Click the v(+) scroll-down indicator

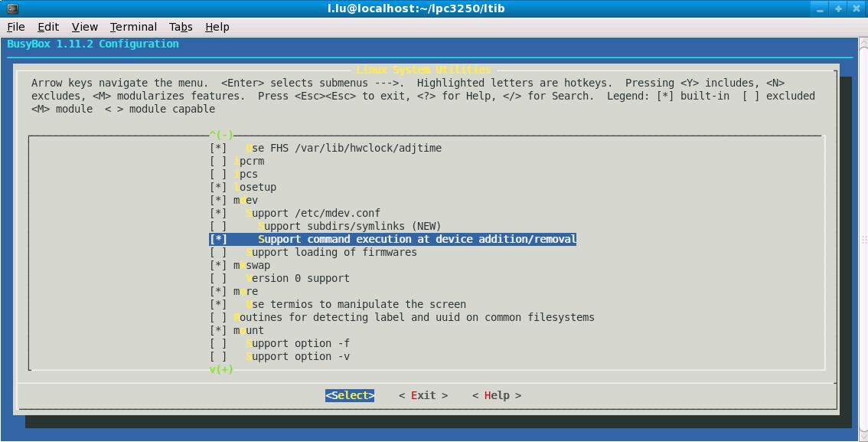[221, 369]
